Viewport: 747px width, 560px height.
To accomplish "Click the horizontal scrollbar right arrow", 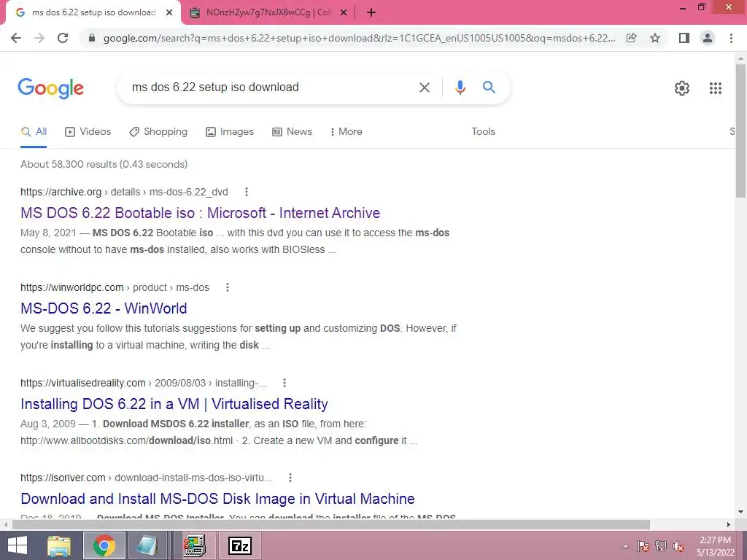I will [x=729, y=525].
